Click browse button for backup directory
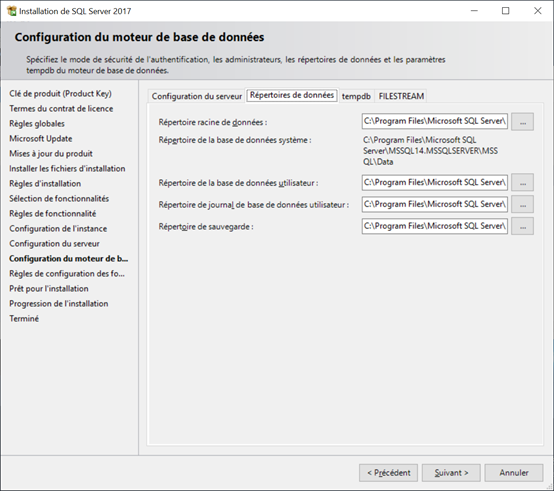The image size is (554, 491). click(x=522, y=226)
